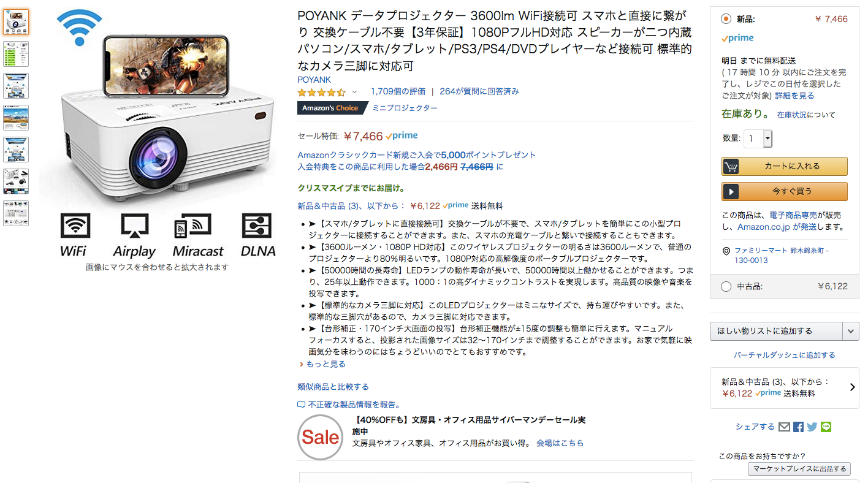The height and width of the screenshot is (483, 868).
Task: Click the cart icon on カートに入れる button
Action: coord(731,166)
